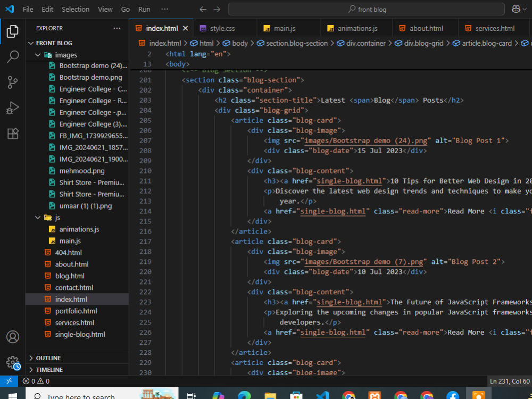Screen dimensions: 532x399
Task: Close the index.html editor tab
Action: (185, 29)
